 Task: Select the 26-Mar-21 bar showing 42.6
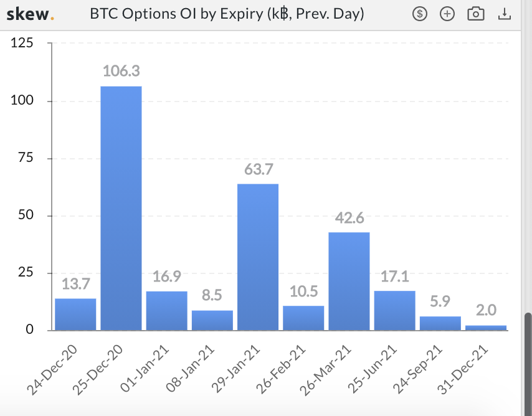[x=349, y=281]
